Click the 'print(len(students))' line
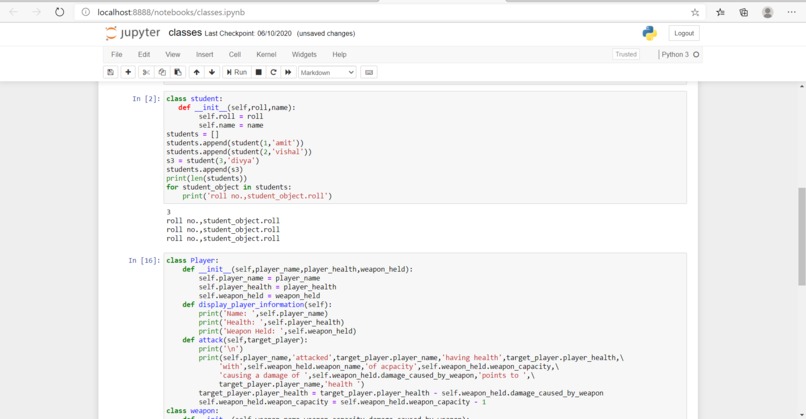Screen dimensions: 806x419 click(207, 178)
